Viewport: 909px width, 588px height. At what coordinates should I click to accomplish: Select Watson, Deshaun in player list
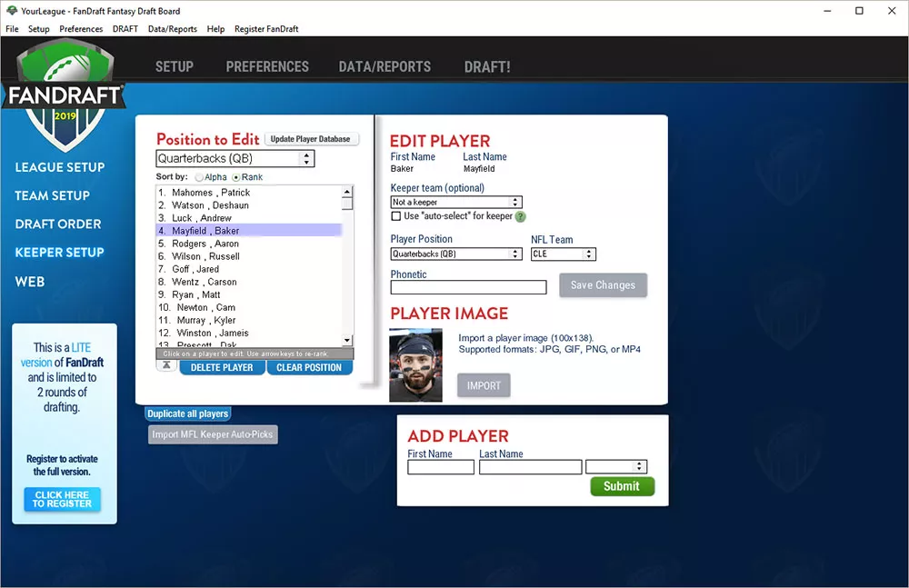[x=249, y=205]
